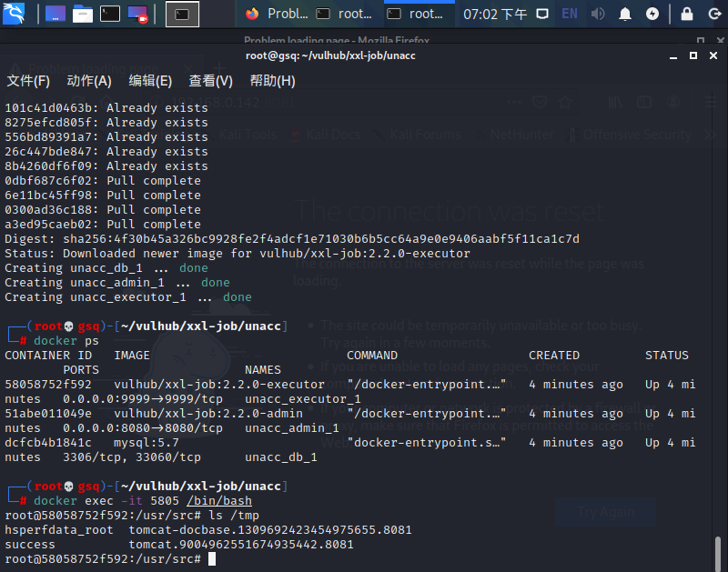This screenshot has height=572, width=728.
Task: Click the desktop launcher icon in panel
Action: coord(56,14)
